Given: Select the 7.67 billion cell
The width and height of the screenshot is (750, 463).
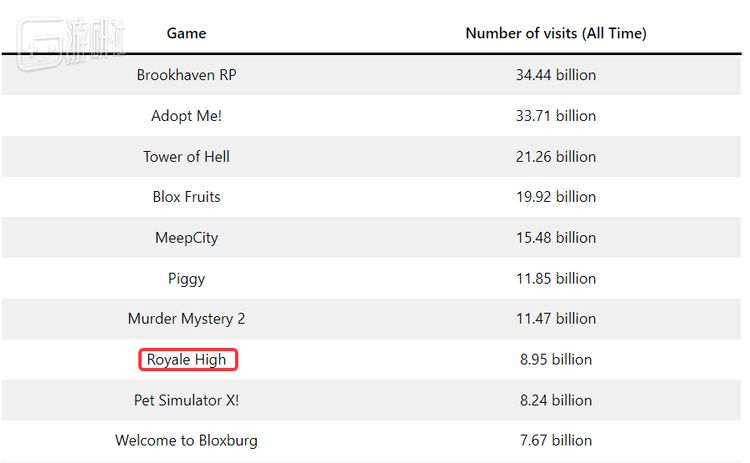Looking at the screenshot, I should [x=556, y=441].
